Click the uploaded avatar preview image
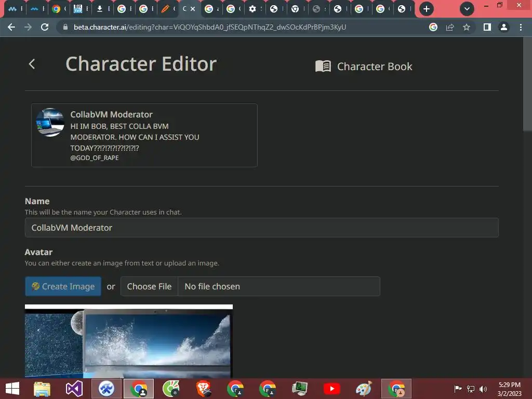 click(129, 341)
